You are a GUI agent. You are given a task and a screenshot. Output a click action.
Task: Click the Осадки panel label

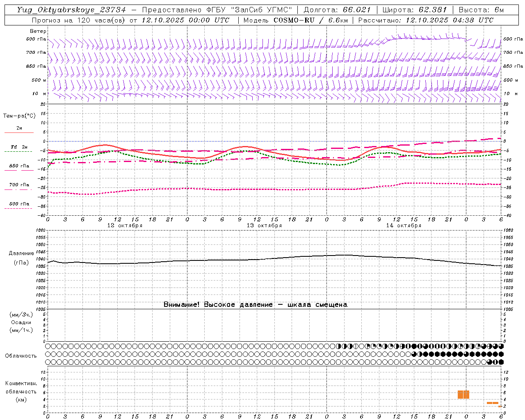[21, 322]
